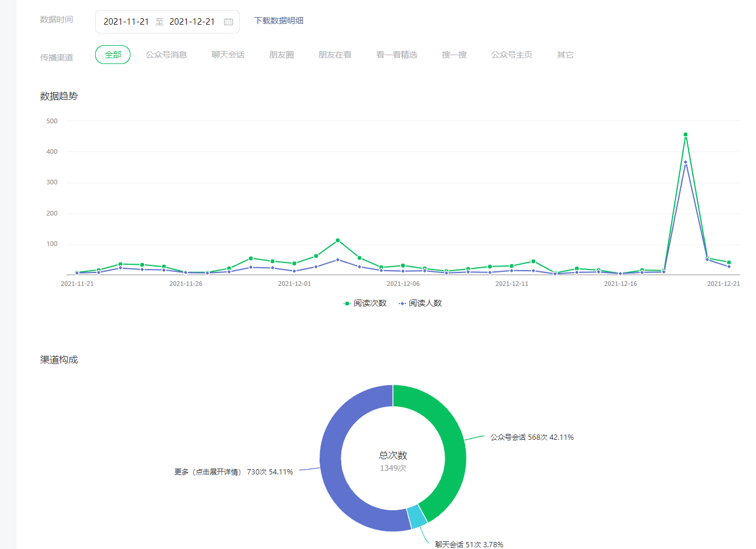Click start date 2021-11-21 field
This screenshot has width=756, height=549.
(126, 22)
